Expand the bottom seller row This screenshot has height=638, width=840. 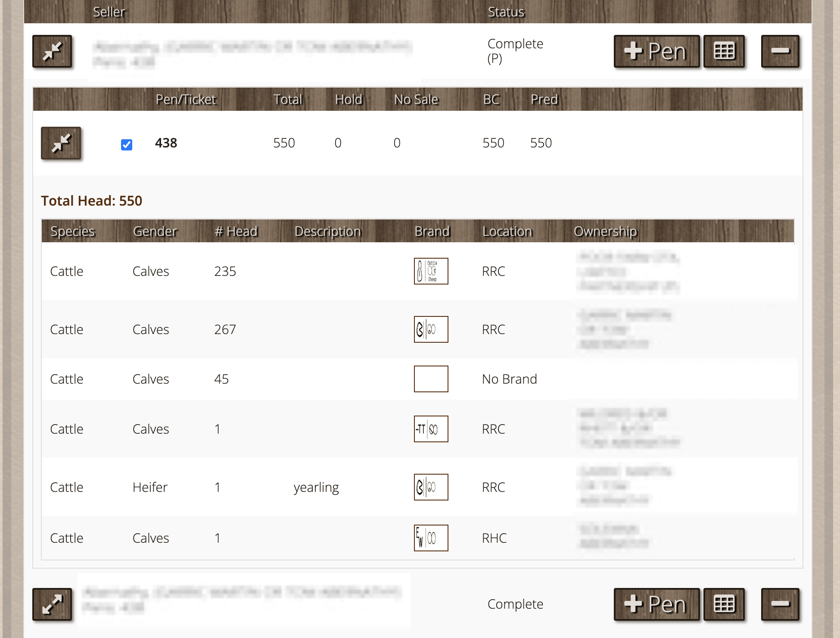point(52,604)
